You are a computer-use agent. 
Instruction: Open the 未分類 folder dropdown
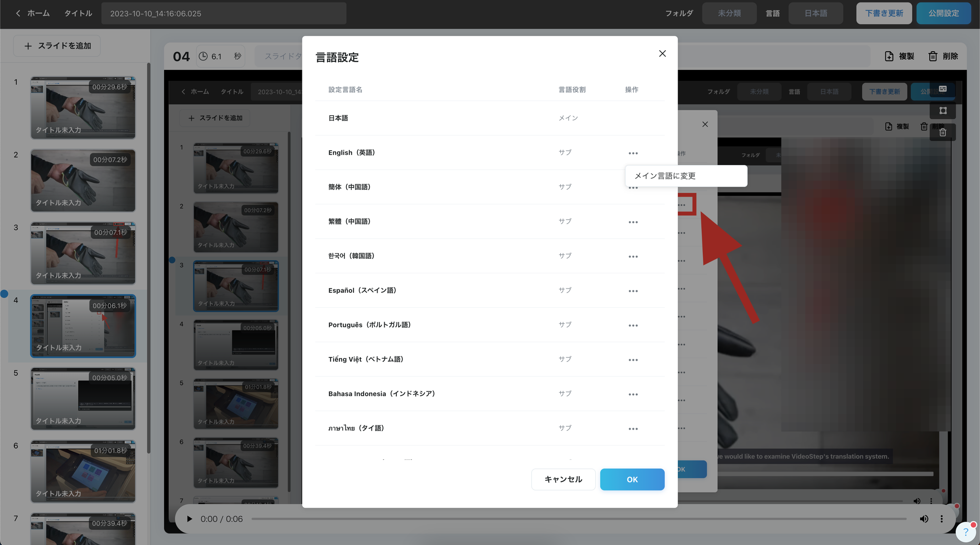[x=729, y=13]
